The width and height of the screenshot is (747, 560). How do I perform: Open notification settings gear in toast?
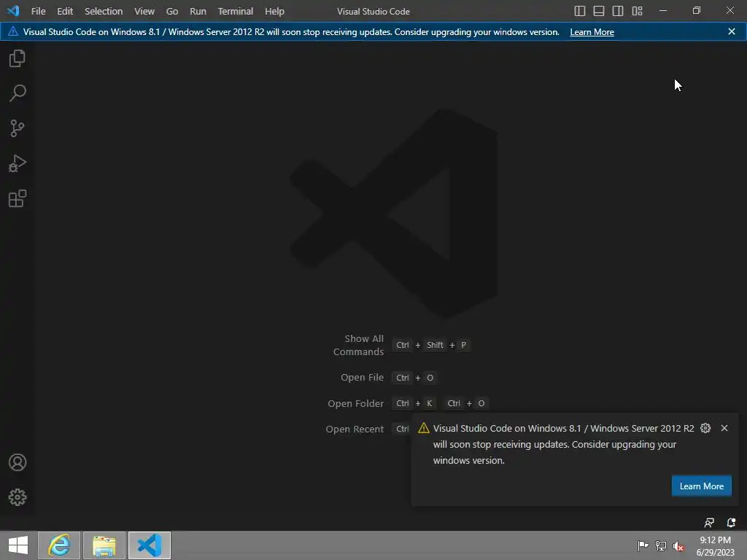tap(705, 428)
